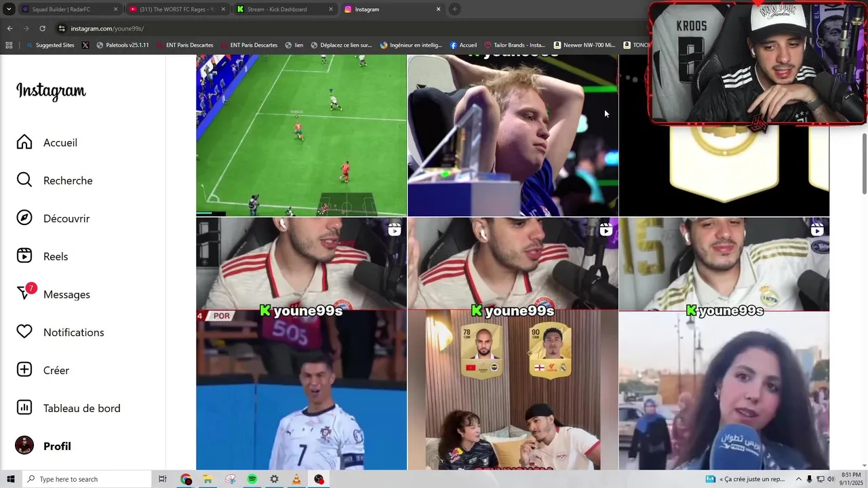Click the address bar URL instagram.com/youne99s

[x=107, y=28]
